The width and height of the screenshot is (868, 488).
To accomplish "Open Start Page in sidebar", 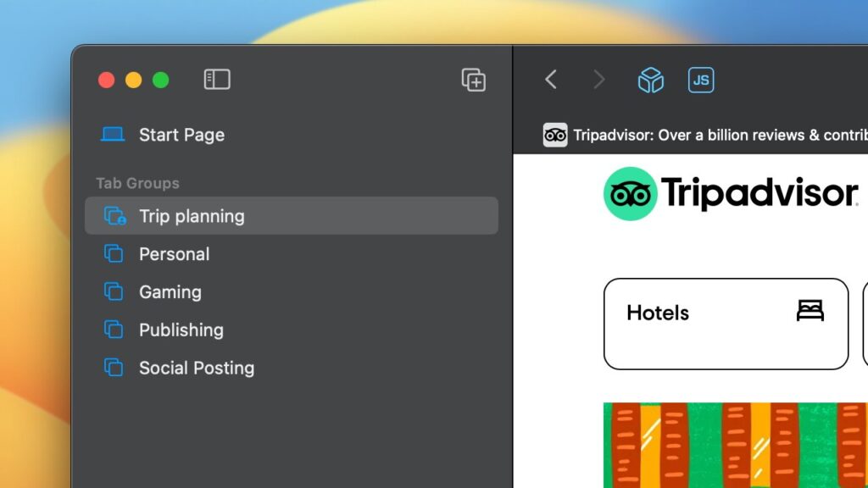I will (292, 135).
